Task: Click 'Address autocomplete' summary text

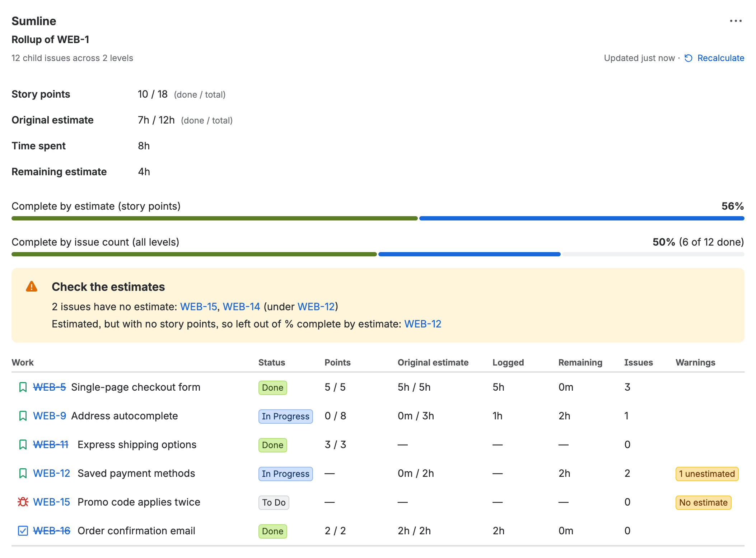Action: pos(125,416)
